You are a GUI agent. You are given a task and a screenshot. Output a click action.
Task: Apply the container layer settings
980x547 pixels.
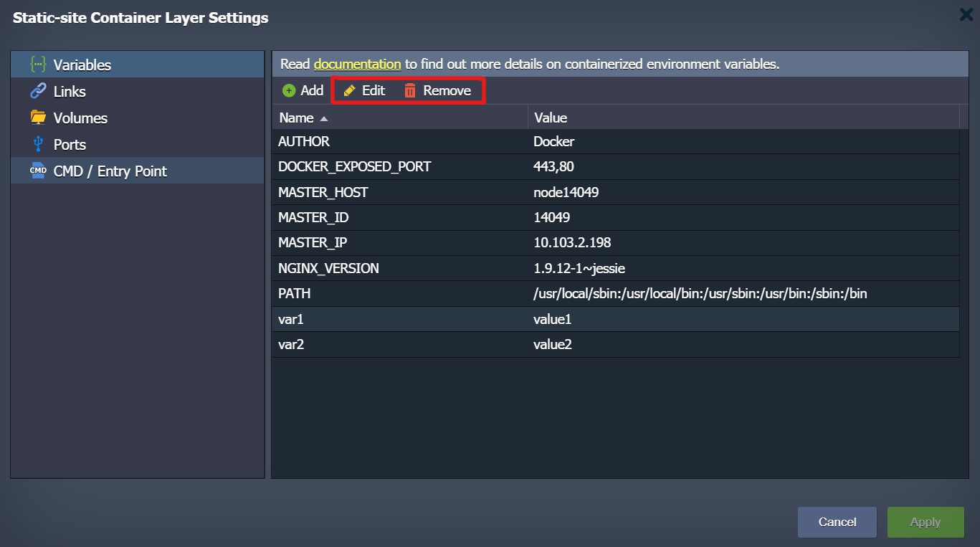point(926,522)
